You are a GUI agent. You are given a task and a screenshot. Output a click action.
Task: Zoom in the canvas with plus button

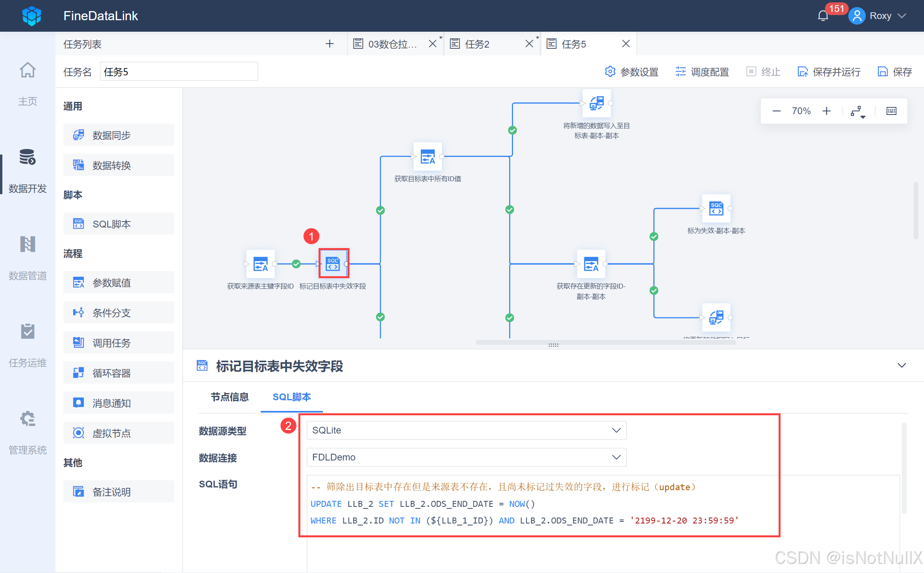[x=826, y=111]
